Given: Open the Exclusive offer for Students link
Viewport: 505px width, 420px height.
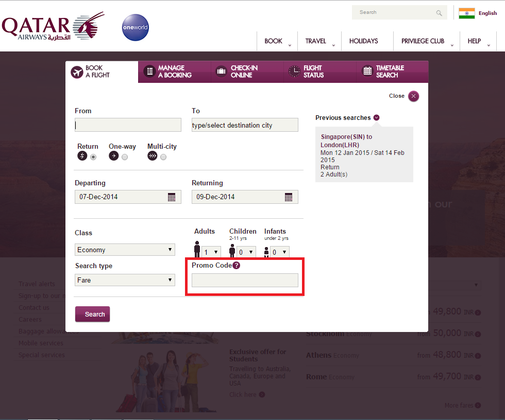Looking at the screenshot, I should [x=258, y=355].
